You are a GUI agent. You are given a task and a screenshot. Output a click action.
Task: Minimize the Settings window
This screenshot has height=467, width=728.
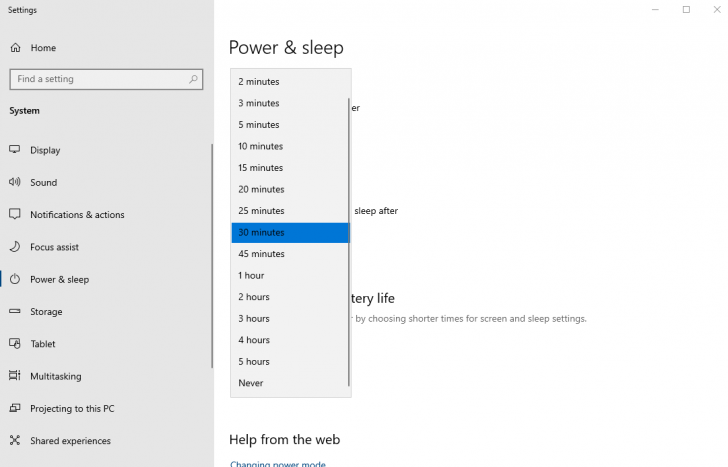click(655, 9)
